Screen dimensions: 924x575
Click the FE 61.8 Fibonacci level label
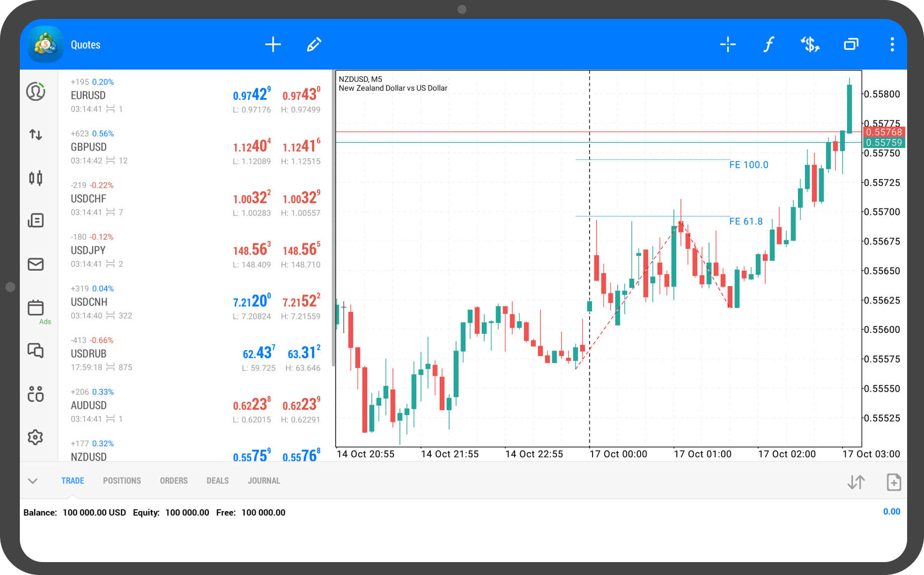(746, 221)
